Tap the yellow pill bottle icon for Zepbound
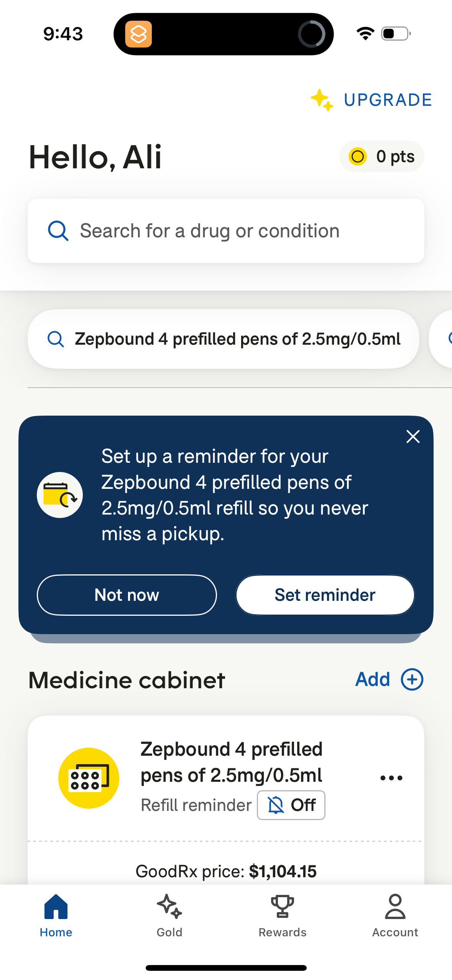This screenshot has width=452, height=980. click(x=88, y=777)
